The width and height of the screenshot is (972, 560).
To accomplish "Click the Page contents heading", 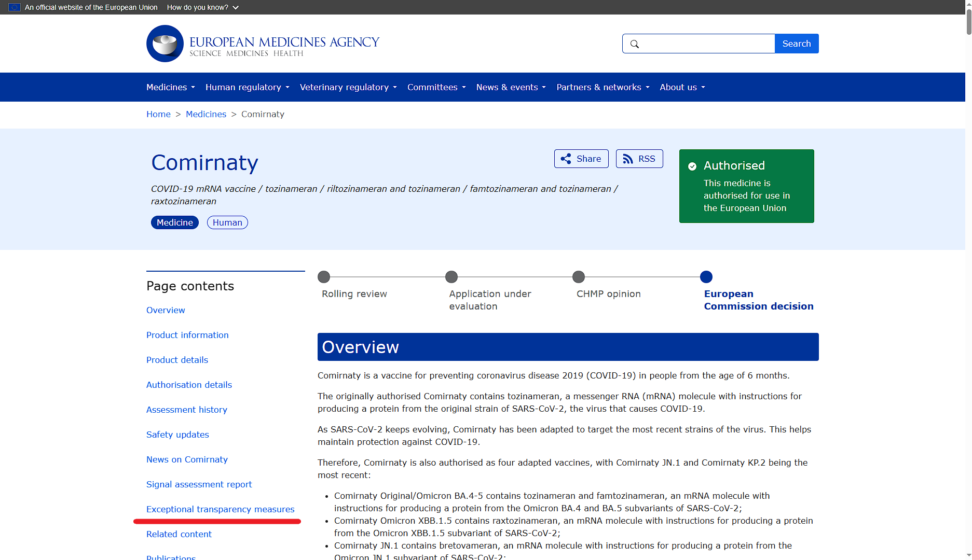I will (190, 286).
